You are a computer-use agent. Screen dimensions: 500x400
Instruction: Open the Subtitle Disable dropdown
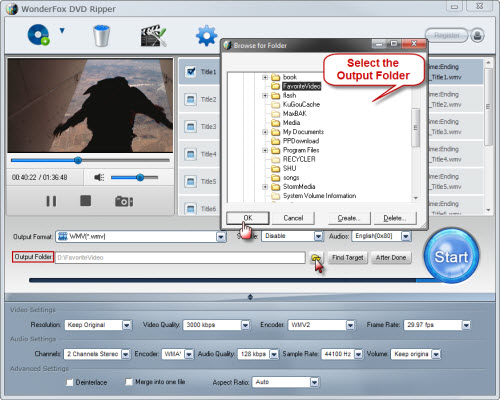[x=318, y=236]
